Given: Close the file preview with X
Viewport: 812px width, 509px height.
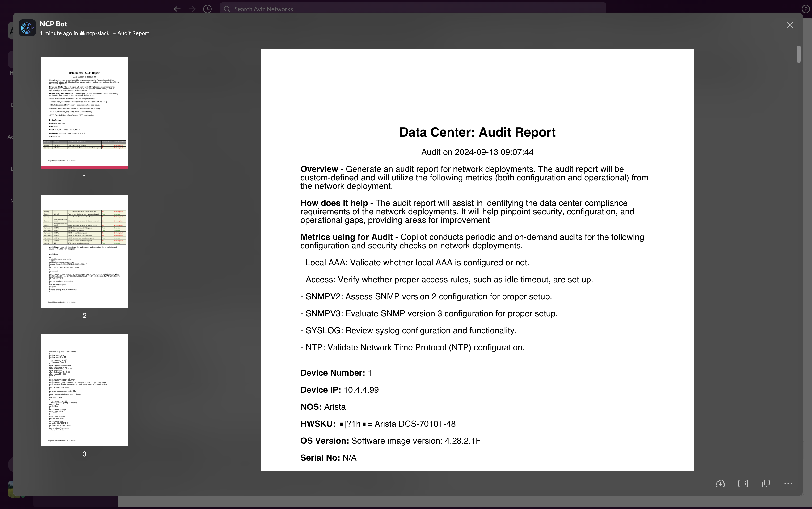Looking at the screenshot, I should pos(790,25).
